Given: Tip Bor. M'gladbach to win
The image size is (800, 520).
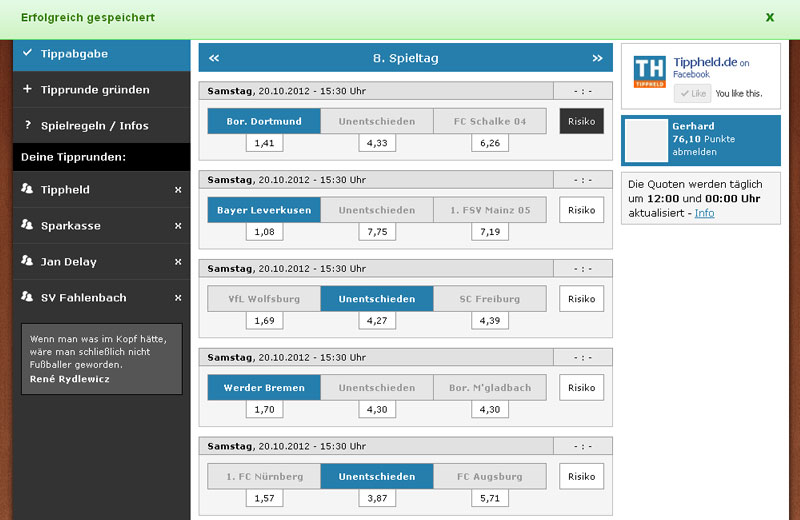Looking at the screenshot, I should 490,387.
